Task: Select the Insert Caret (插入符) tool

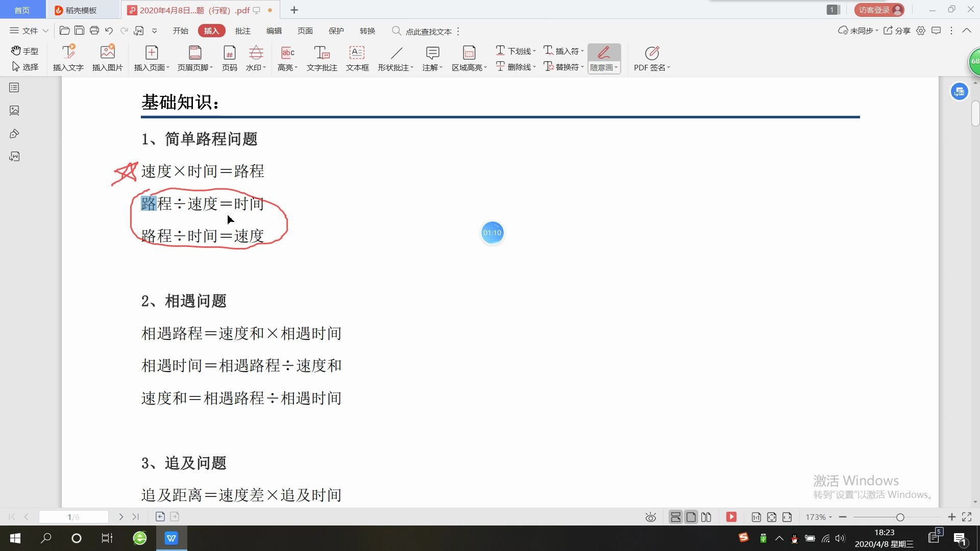Action: click(x=563, y=51)
